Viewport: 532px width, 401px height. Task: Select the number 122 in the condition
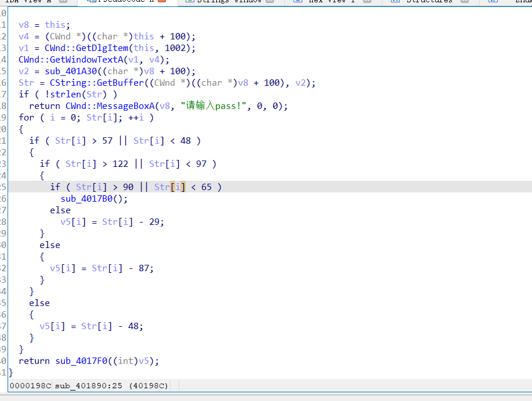coord(120,164)
